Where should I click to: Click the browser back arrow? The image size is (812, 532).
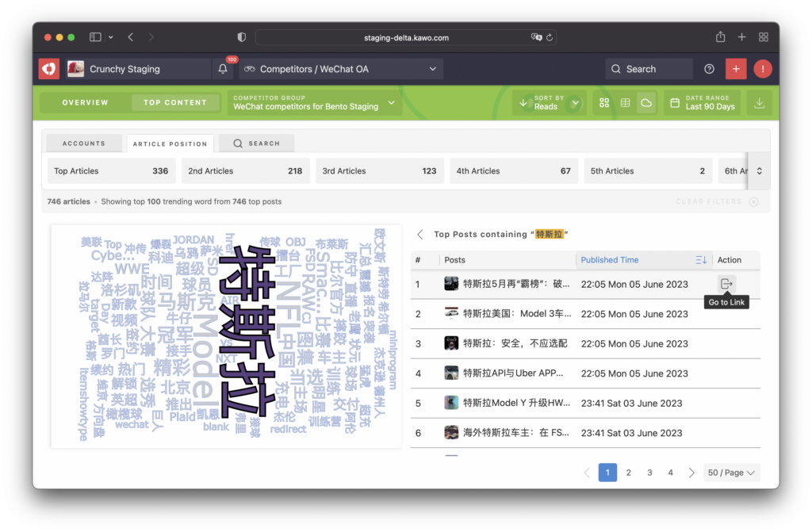point(131,36)
